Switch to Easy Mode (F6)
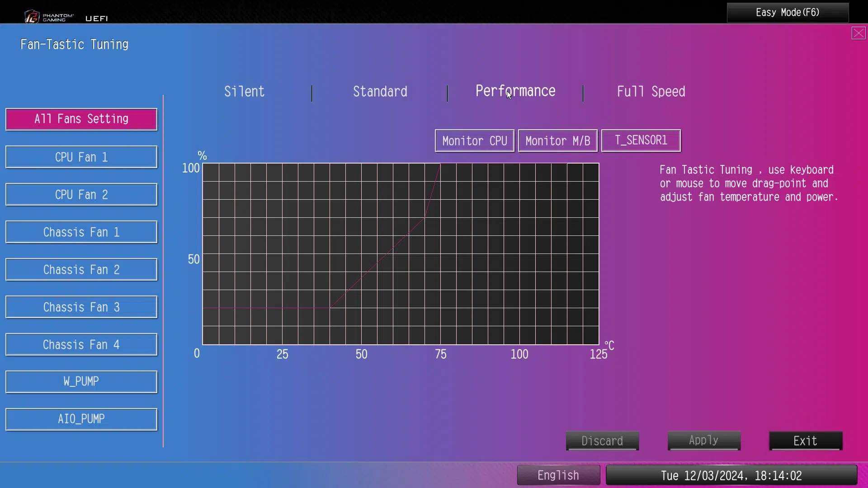Viewport: 868px width, 488px height. coord(788,12)
